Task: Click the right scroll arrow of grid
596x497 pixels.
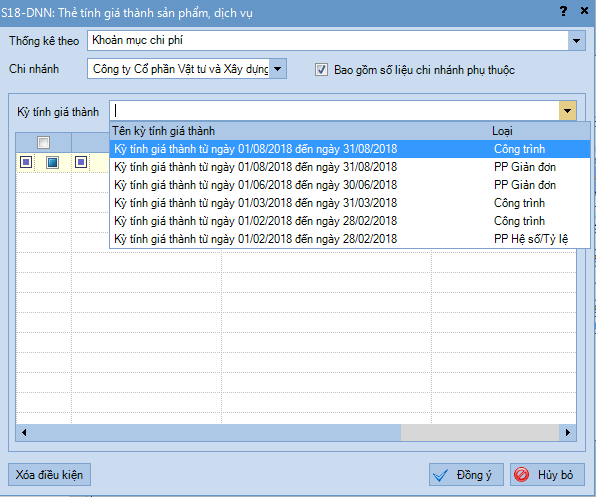Action: tap(568, 432)
